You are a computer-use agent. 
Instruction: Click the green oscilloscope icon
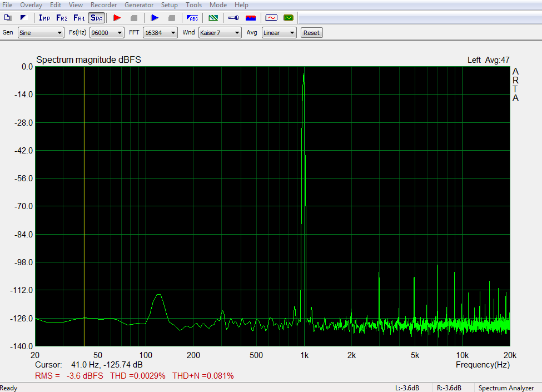[x=289, y=18]
